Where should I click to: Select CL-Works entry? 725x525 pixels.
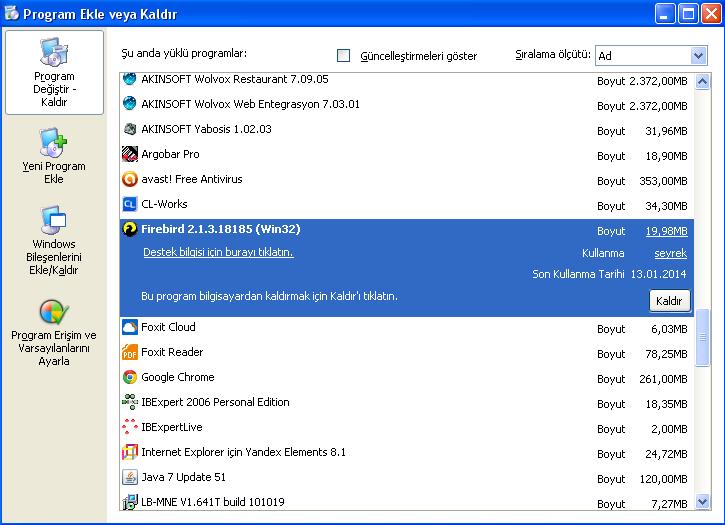[x=406, y=204]
